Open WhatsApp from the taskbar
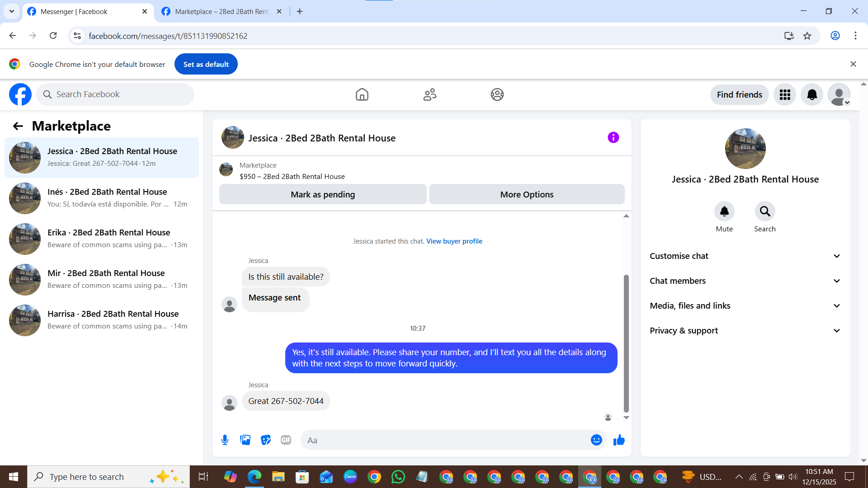868x488 pixels. pyautogui.click(x=398, y=477)
